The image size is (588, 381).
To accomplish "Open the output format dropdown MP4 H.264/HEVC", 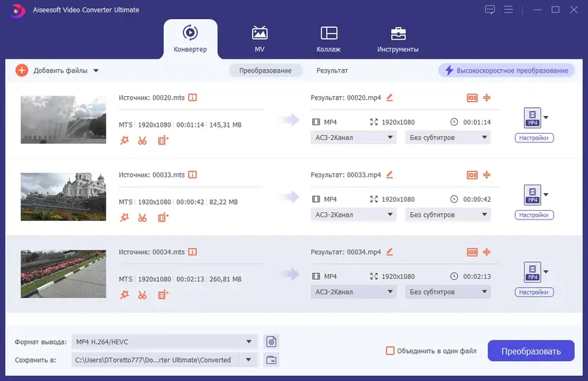I will [165, 341].
